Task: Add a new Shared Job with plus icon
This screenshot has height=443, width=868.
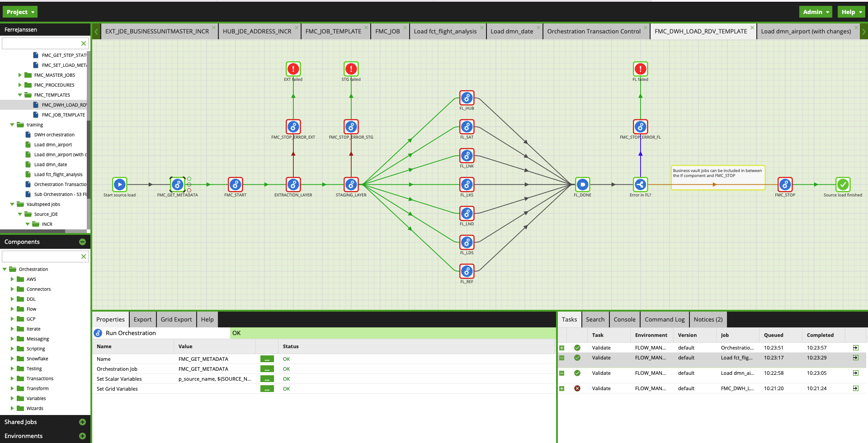Action: 82,422
